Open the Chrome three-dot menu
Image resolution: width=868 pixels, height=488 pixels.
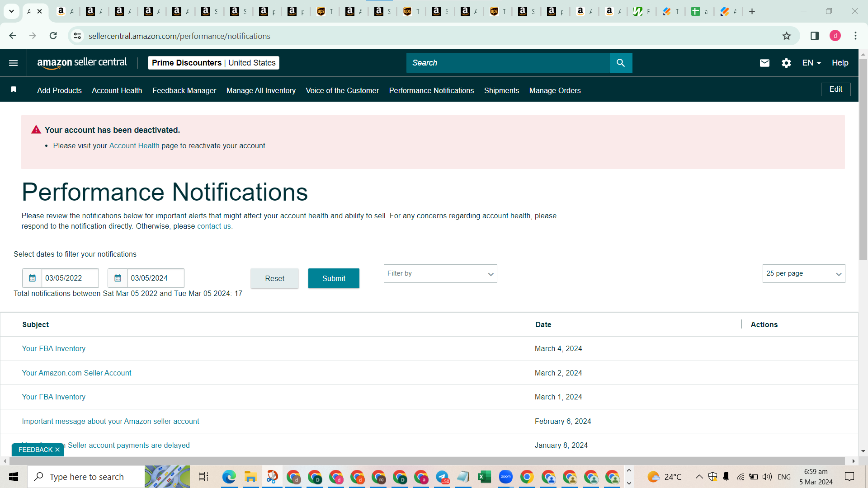click(x=855, y=36)
